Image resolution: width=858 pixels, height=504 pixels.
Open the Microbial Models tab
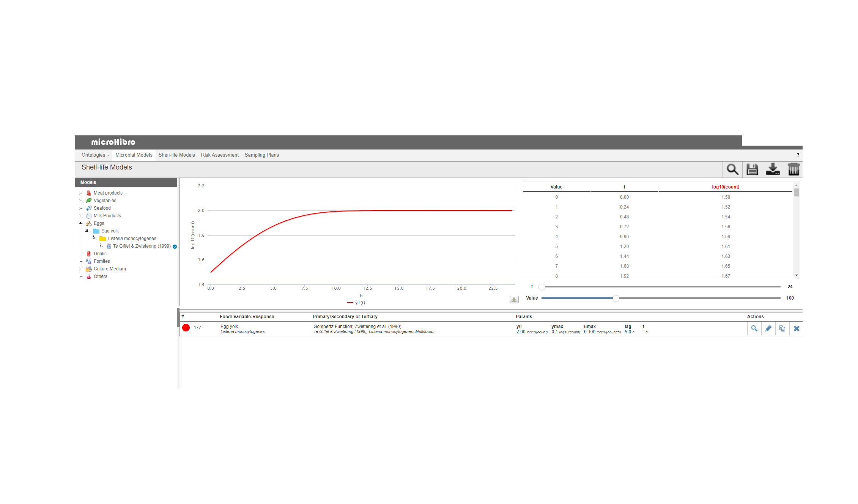pos(134,155)
